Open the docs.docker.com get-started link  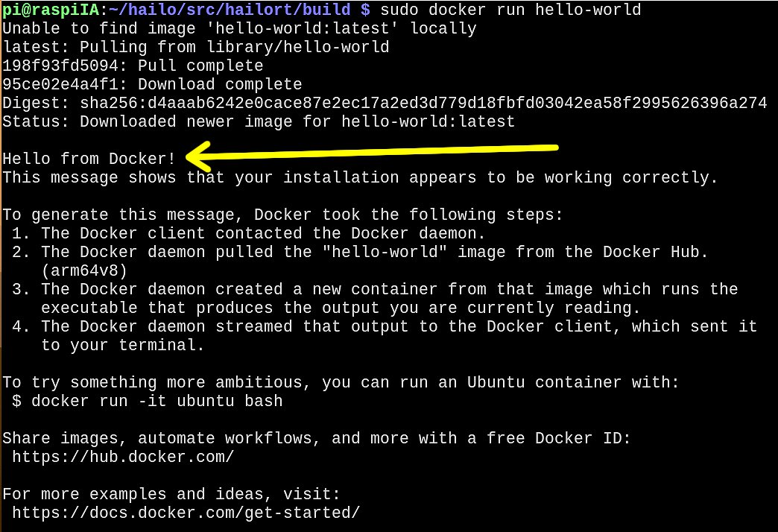[x=186, y=513]
